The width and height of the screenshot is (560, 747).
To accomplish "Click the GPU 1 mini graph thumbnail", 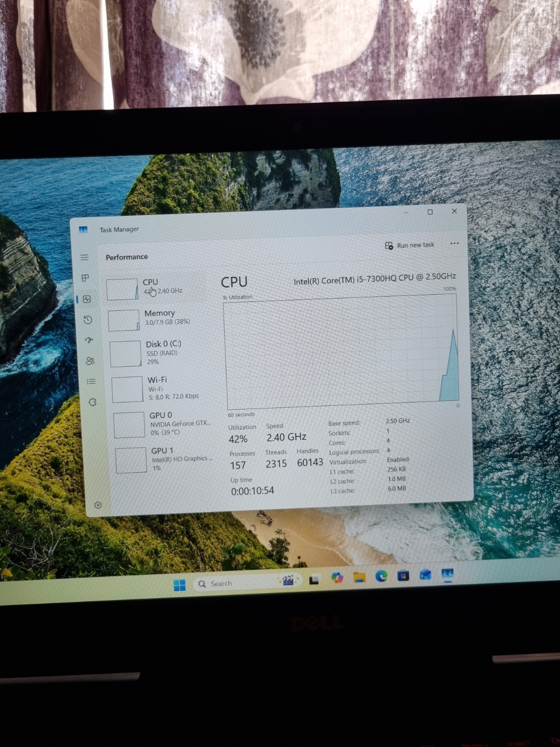I will point(131,460).
